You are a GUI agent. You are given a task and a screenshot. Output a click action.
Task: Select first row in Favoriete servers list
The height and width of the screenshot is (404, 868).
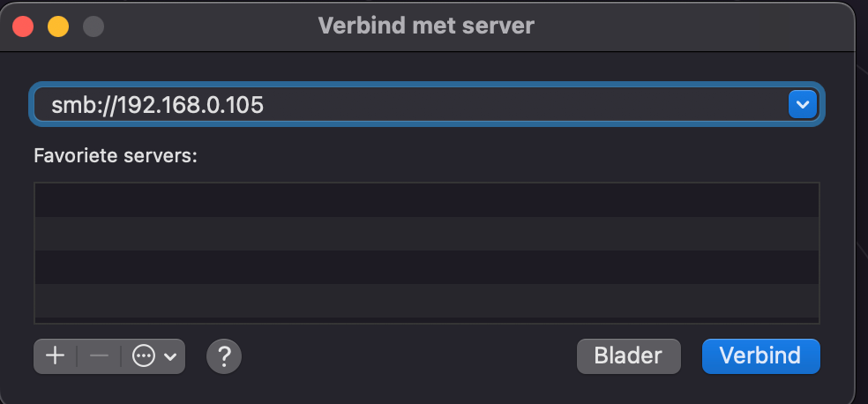pos(427,199)
